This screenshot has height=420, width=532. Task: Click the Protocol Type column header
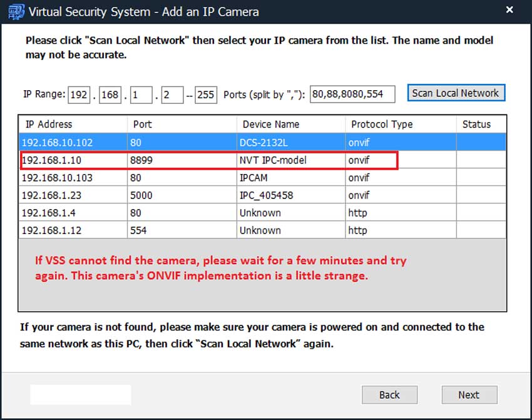click(x=401, y=124)
